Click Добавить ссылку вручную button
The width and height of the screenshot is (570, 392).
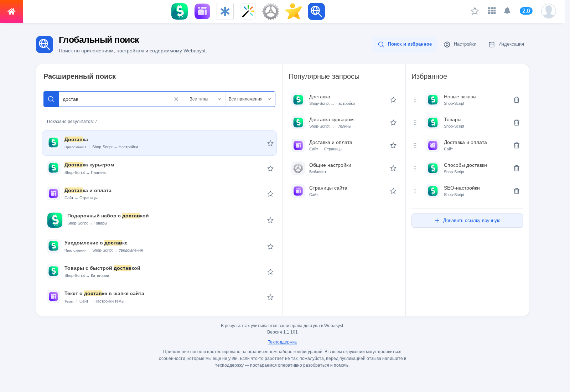tap(467, 221)
